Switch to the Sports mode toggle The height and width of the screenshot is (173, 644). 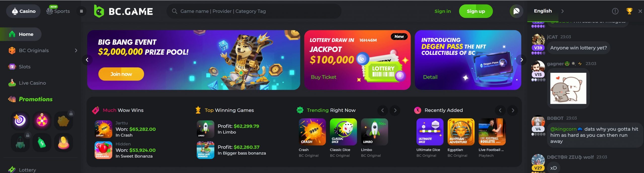(x=58, y=11)
